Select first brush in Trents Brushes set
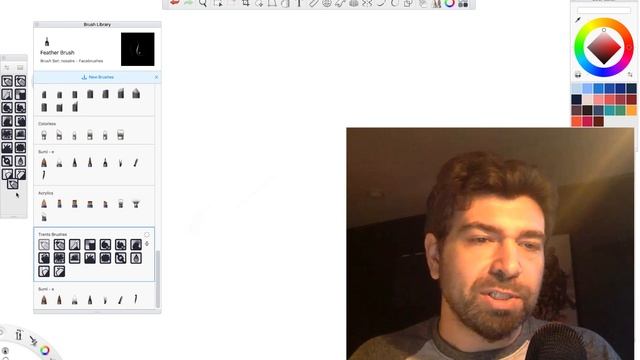640x360 pixels. [x=44, y=244]
